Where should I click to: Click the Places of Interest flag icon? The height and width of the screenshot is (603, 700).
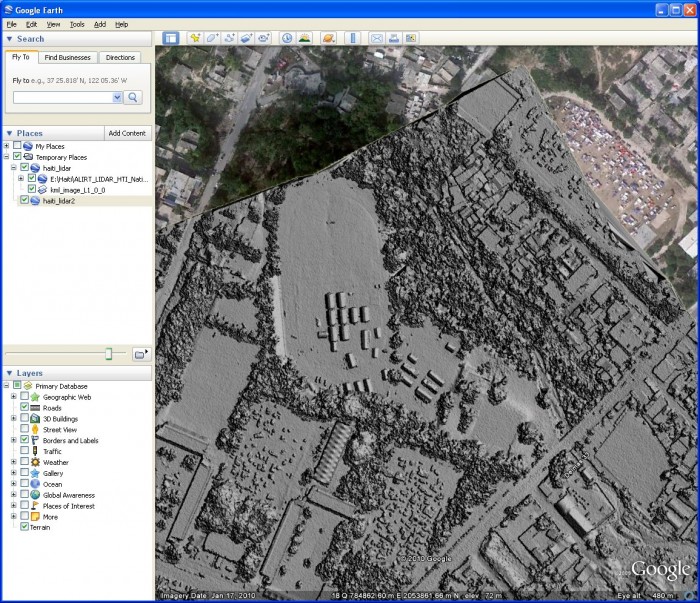(35, 506)
